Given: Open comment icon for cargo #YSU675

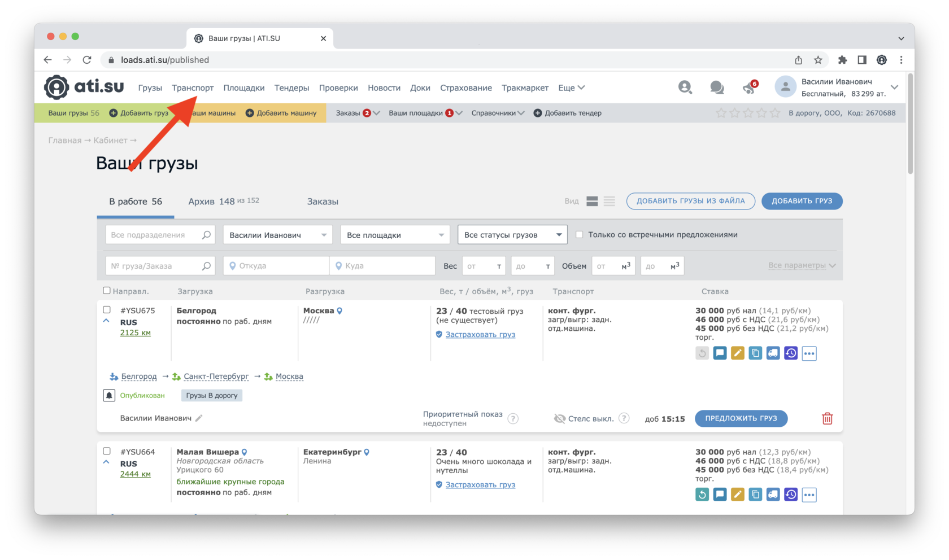Looking at the screenshot, I should 720,353.
